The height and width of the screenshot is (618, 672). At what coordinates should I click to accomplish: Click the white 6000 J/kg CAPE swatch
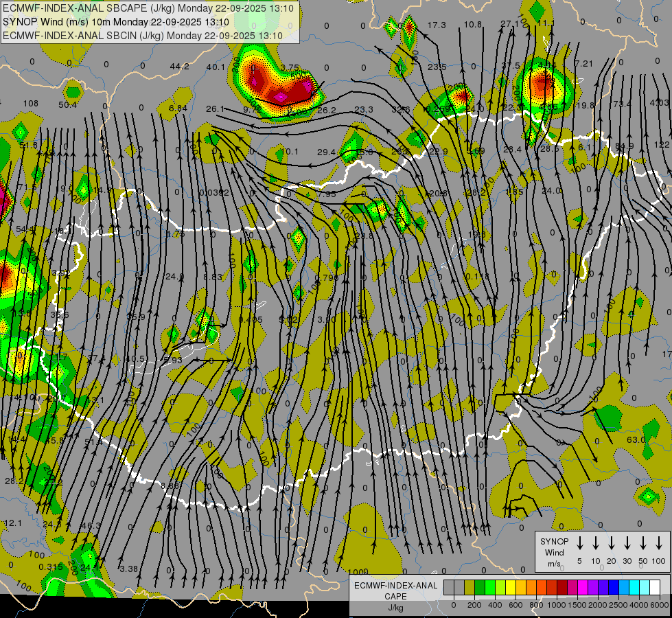point(655,588)
